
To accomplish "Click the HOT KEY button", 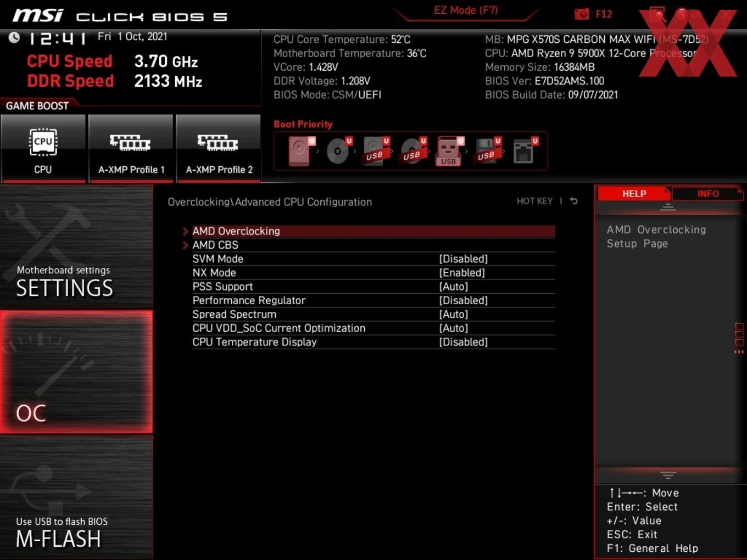I will tap(534, 201).
